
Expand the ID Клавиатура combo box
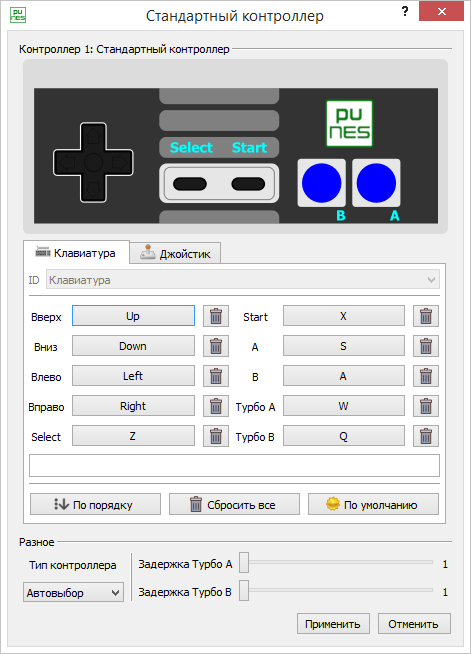tap(243, 280)
